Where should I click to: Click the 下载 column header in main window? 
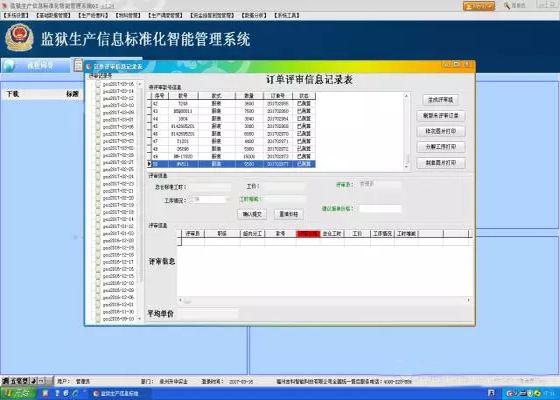pos(13,94)
